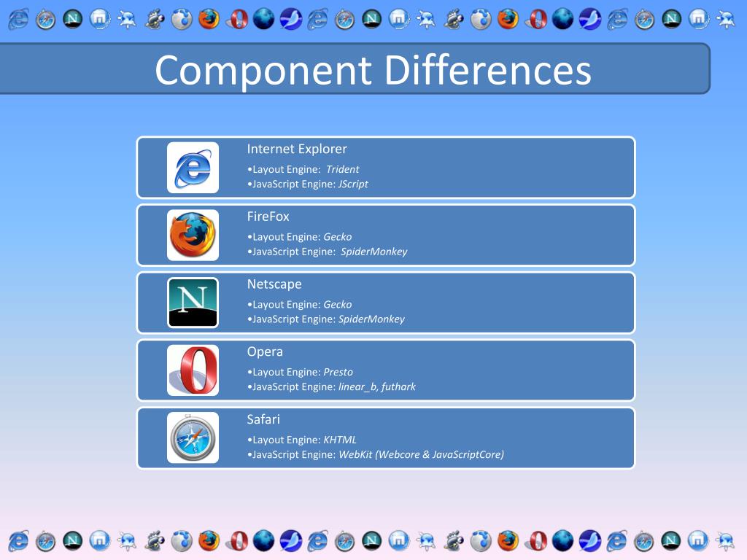This screenshot has width=747, height=560.
Task: Click the "JavaScript Engine: linear_b, futhark" line
Action: point(332,387)
